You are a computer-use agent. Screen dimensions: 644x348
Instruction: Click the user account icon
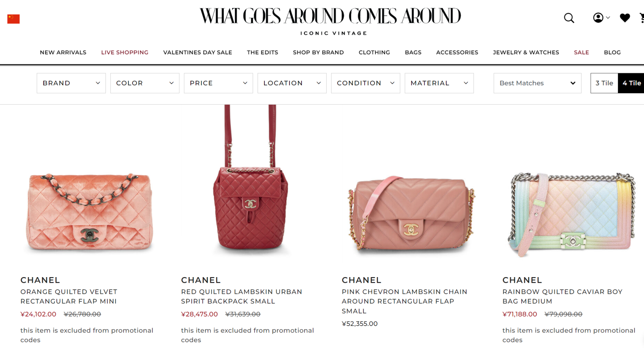click(598, 18)
